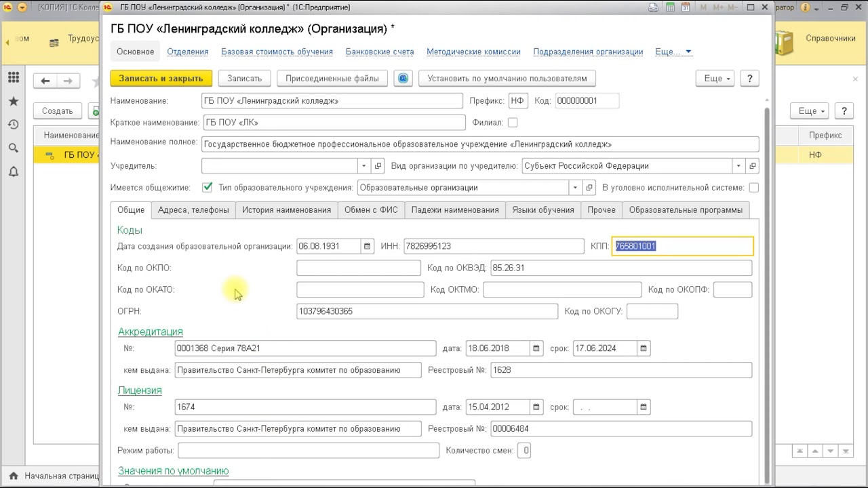
Task: Open the Образовательные программы tab
Action: [x=685, y=210]
